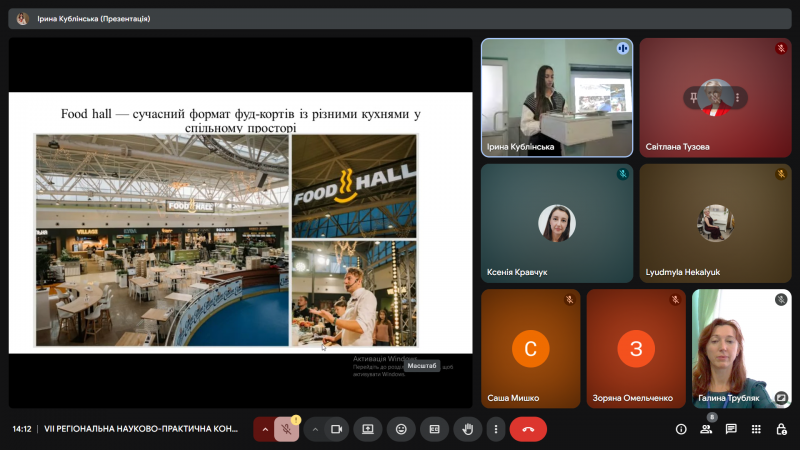
Task: Unmute the microphone in the call toolbar
Action: click(287, 429)
